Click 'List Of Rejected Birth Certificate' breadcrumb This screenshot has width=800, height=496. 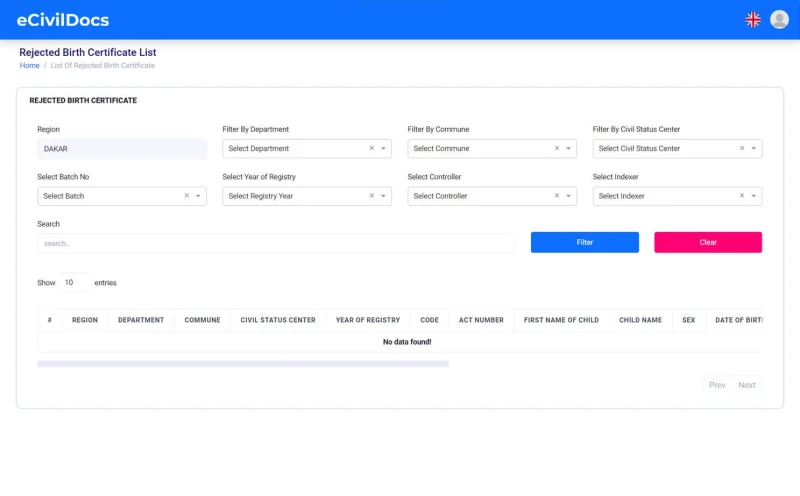(x=103, y=65)
